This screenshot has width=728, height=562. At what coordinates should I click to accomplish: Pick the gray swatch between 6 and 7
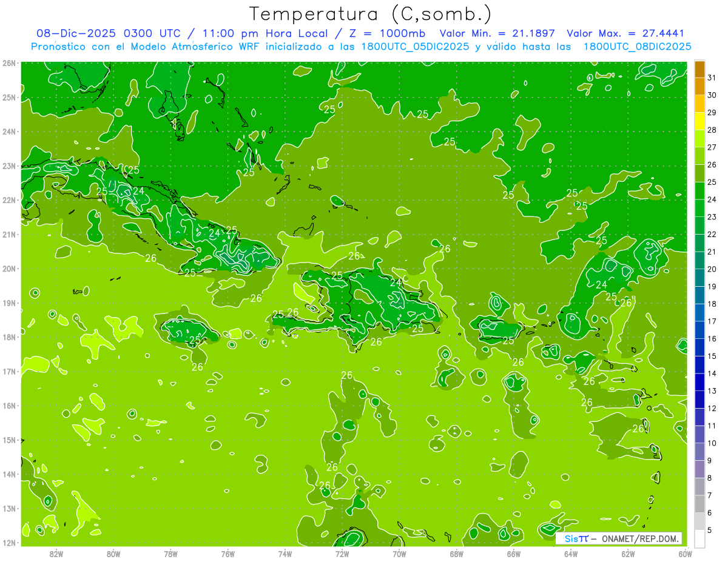[x=699, y=504]
